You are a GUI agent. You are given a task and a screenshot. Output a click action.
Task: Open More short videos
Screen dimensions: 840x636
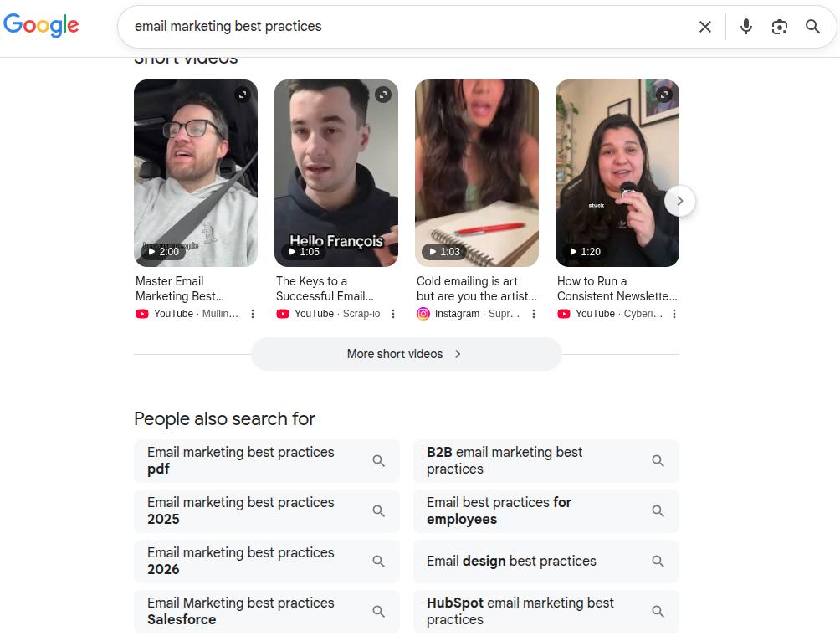[406, 354]
